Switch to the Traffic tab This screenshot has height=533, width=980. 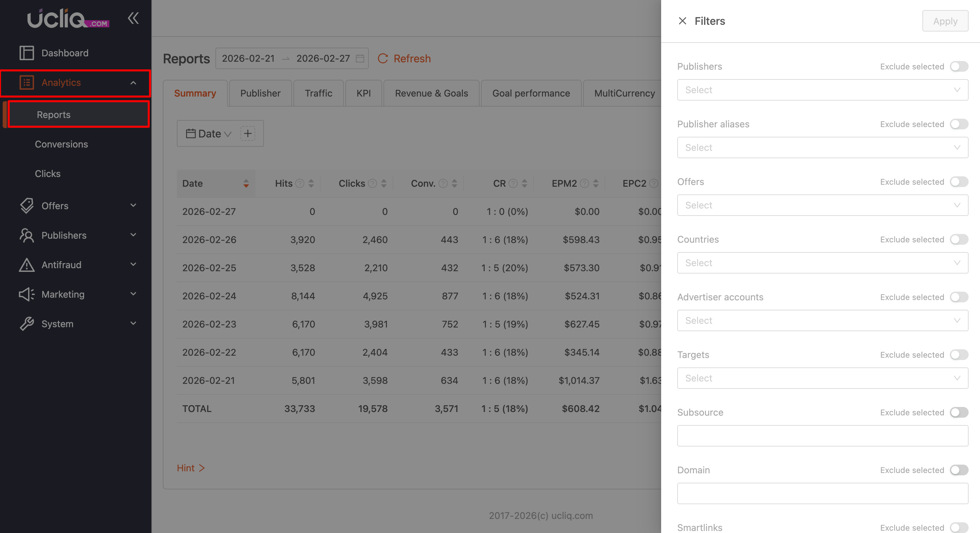point(319,93)
